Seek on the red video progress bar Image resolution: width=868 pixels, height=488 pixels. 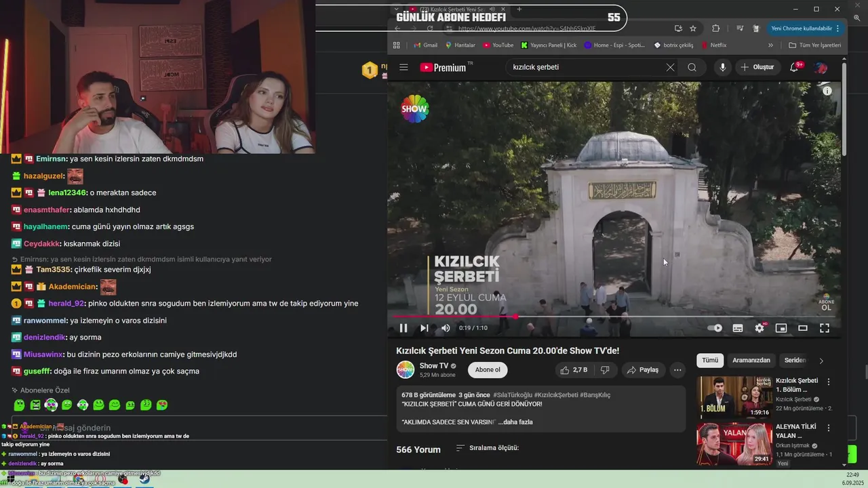614,317
